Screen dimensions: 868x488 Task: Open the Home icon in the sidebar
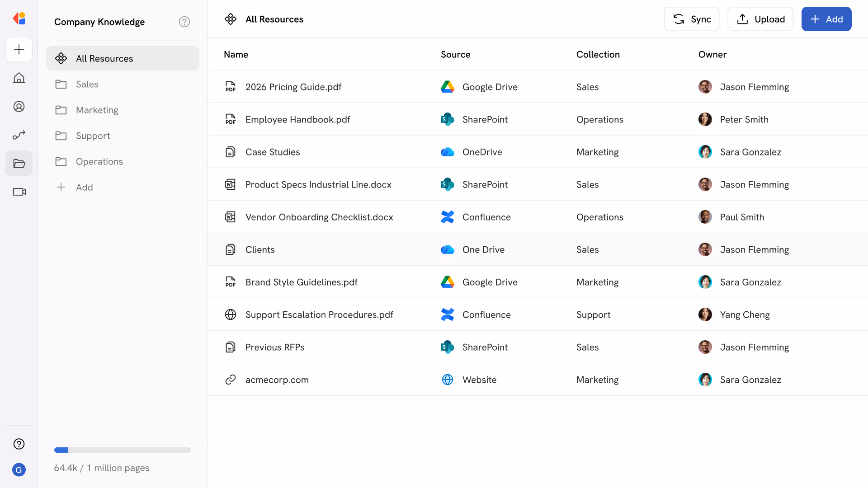click(19, 78)
